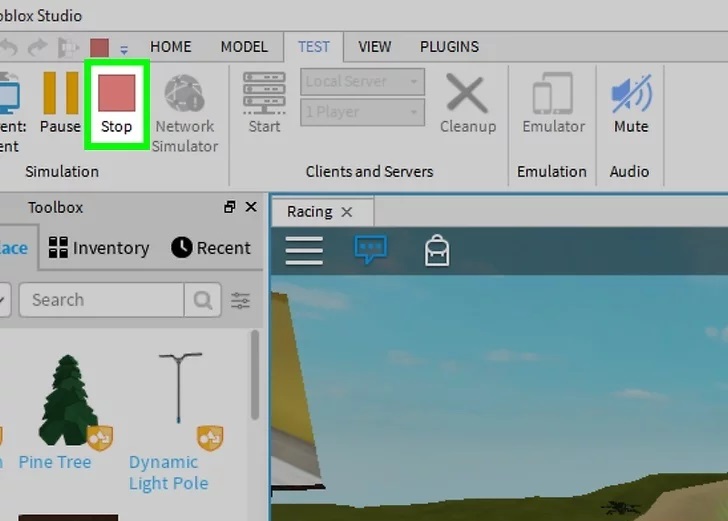Click the Cleanup X icon

coord(467,94)
